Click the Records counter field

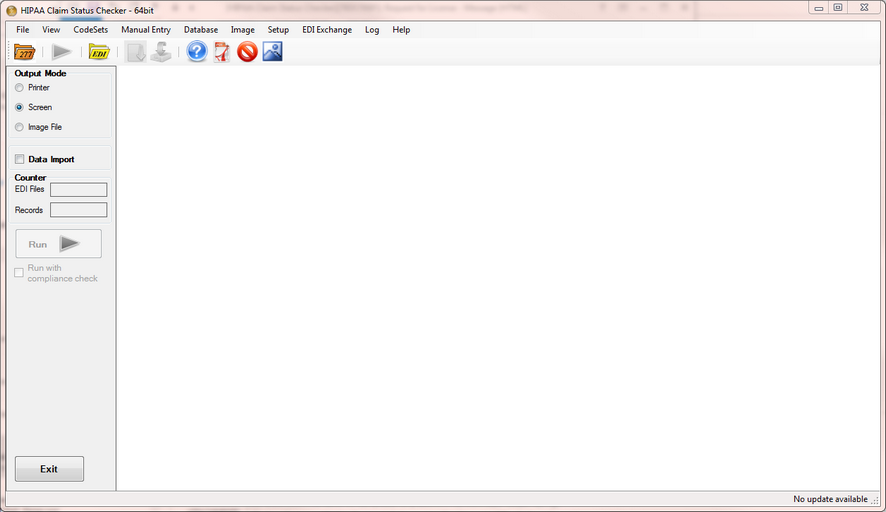[79, 210]
